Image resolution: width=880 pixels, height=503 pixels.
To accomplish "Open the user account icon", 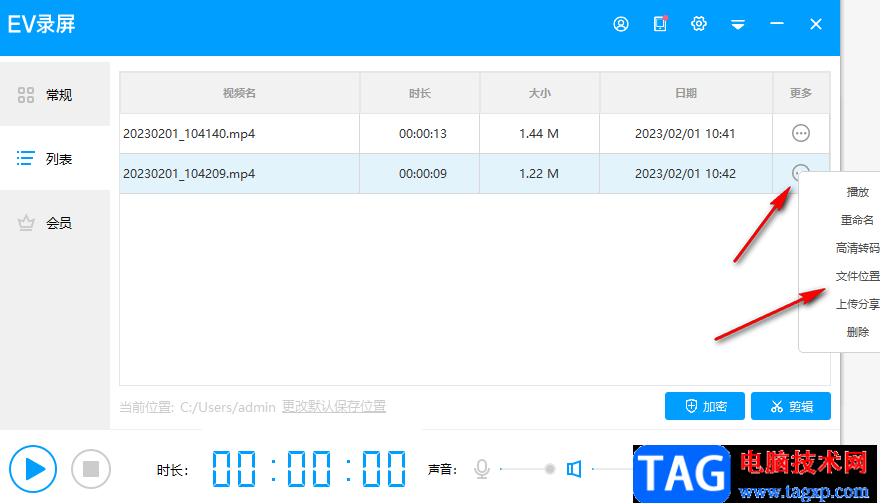I will 621,24.
